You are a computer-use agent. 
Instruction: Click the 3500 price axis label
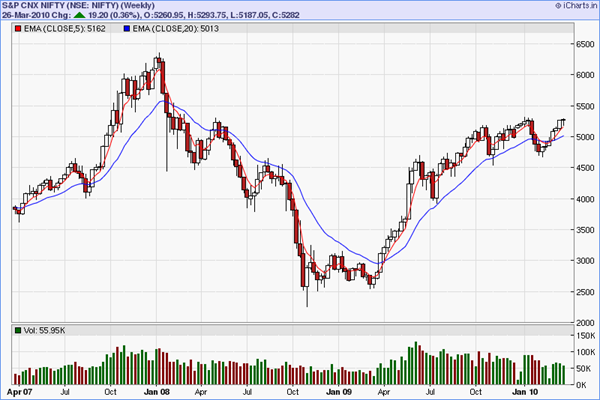585,230
